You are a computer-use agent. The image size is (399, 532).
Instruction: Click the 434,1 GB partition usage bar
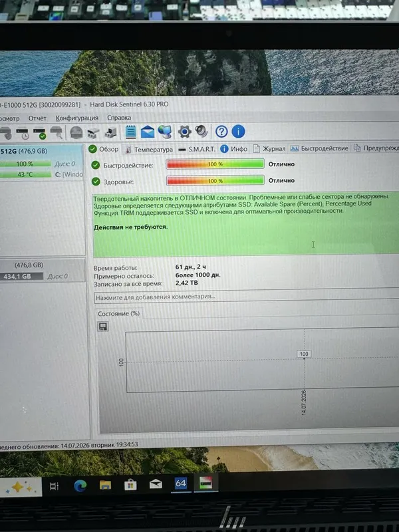(x=21, y=277)
